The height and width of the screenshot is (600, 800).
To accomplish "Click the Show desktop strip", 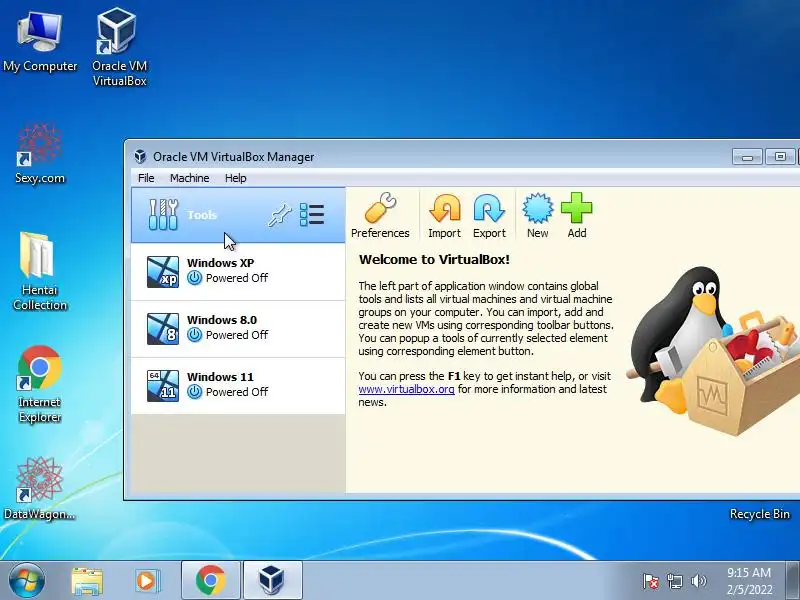I will pos(793,580).
